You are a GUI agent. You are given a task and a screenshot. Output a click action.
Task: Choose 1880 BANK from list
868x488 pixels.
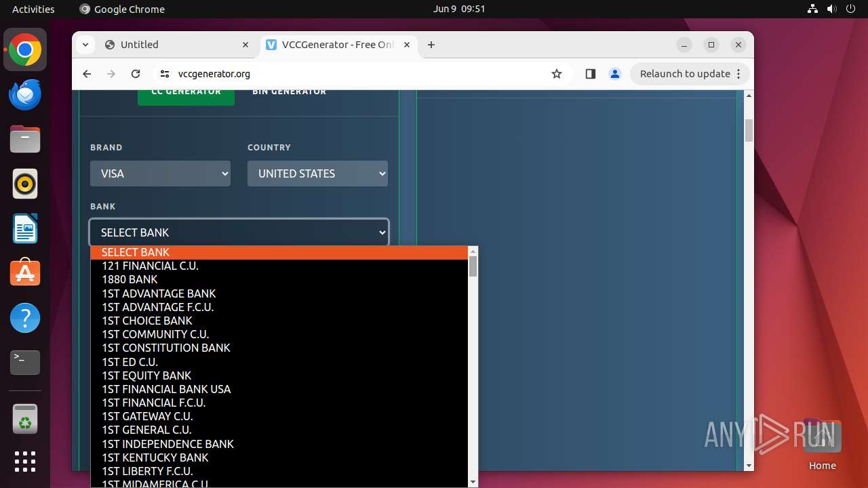click(279, 279)
